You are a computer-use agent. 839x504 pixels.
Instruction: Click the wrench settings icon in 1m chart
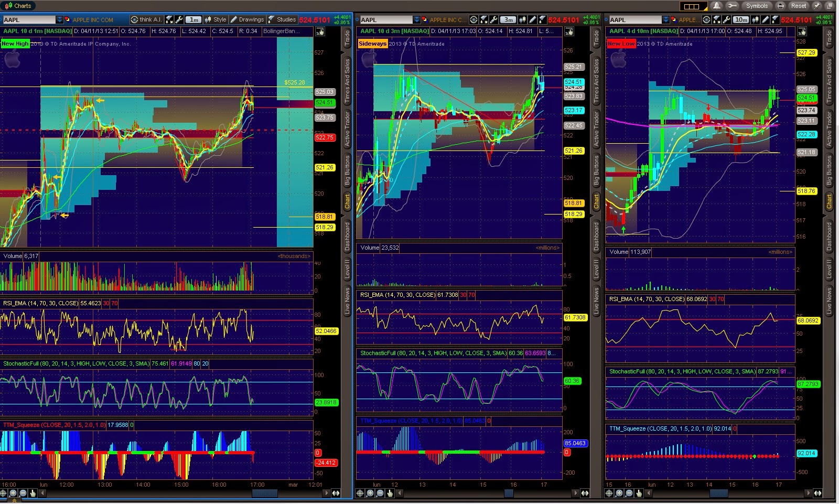pyautogui.click(x=179, y=19)
